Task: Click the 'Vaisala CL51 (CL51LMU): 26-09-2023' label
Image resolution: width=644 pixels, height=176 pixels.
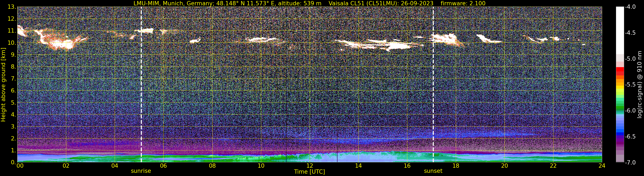Action: coord(381,3)
